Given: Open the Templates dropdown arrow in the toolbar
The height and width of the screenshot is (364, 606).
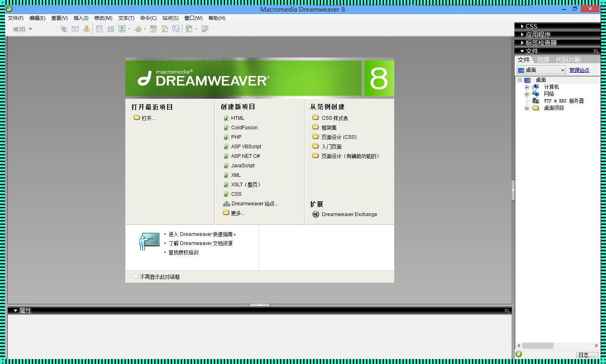Looking at the screenshot, I should point(196,29).
